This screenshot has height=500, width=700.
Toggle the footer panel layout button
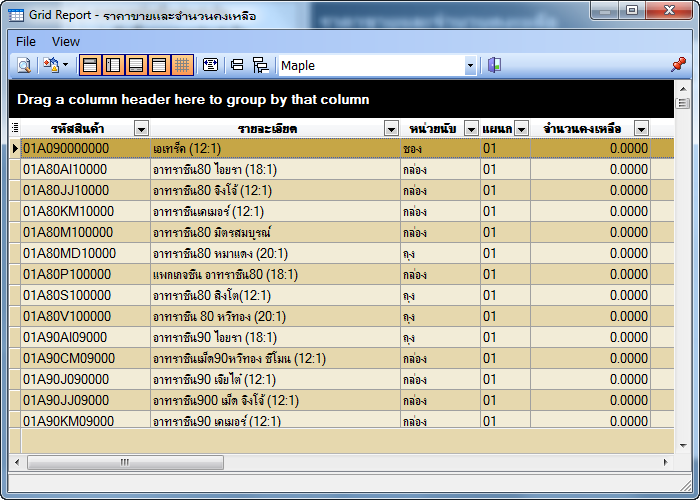[136, 65]
